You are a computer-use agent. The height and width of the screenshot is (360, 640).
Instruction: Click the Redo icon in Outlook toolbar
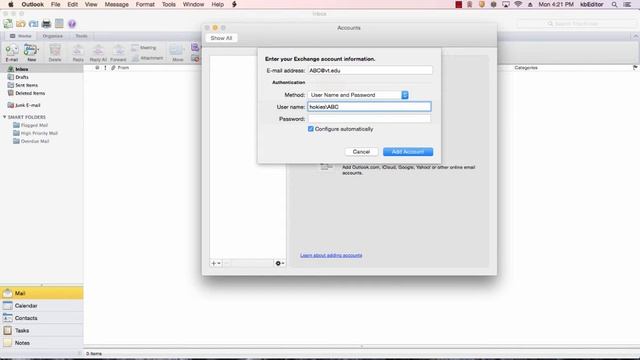point(33,24)
